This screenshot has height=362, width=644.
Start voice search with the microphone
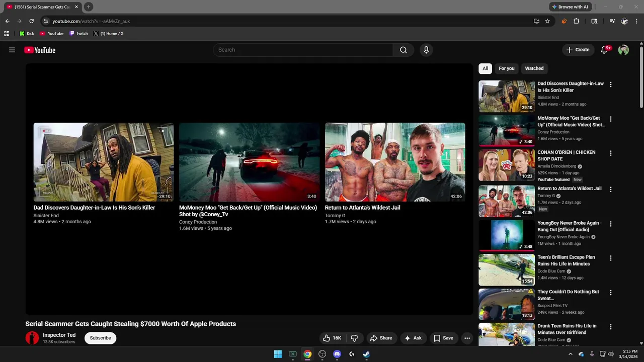coord(426,50)
